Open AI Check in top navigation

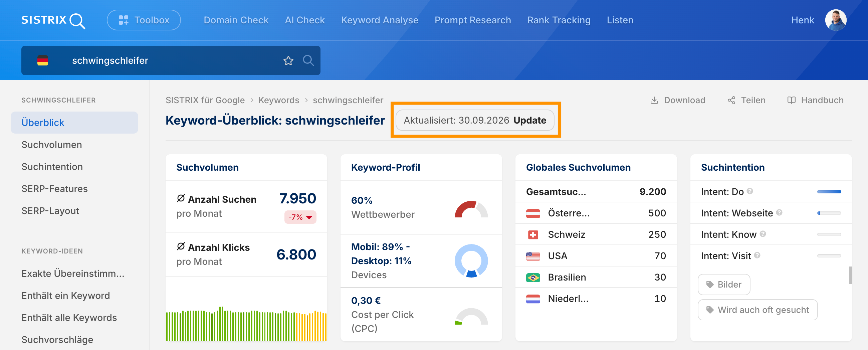(x=304, y=20)
